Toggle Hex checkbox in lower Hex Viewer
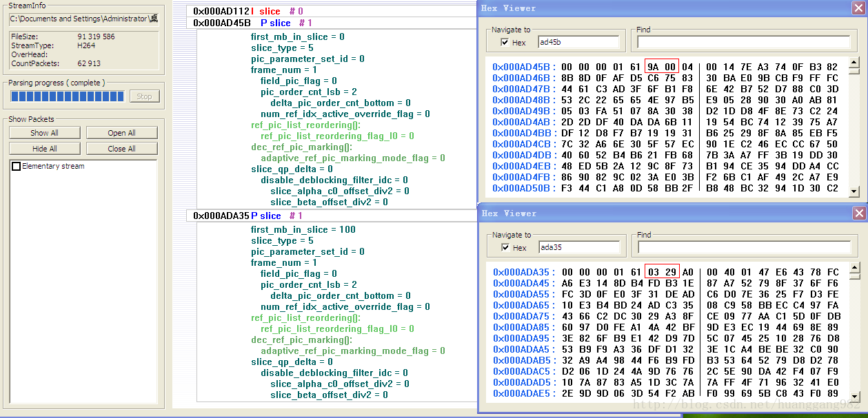The image size is (868, 418). tap(505, 248)
